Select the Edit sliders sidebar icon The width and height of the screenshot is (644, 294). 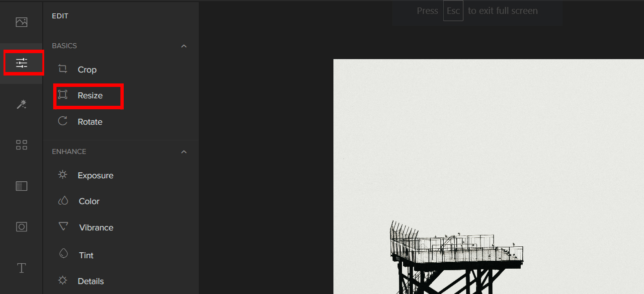tap(21, 63)
